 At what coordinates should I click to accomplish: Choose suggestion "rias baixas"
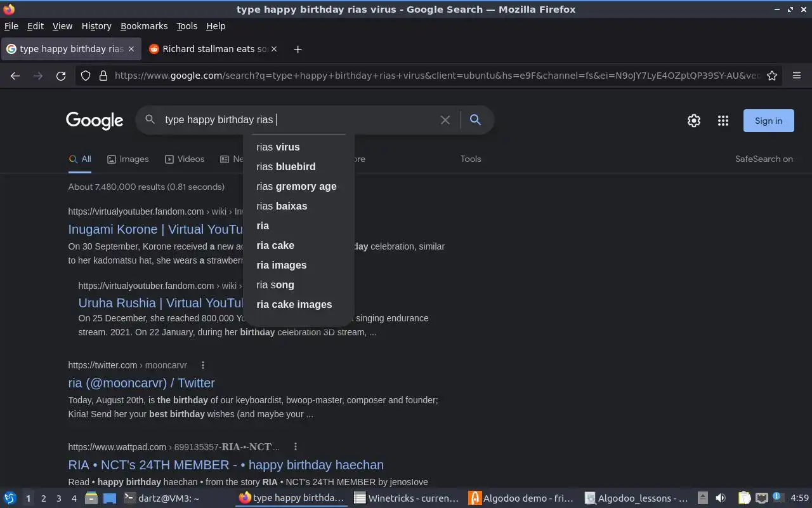(298, 206)
